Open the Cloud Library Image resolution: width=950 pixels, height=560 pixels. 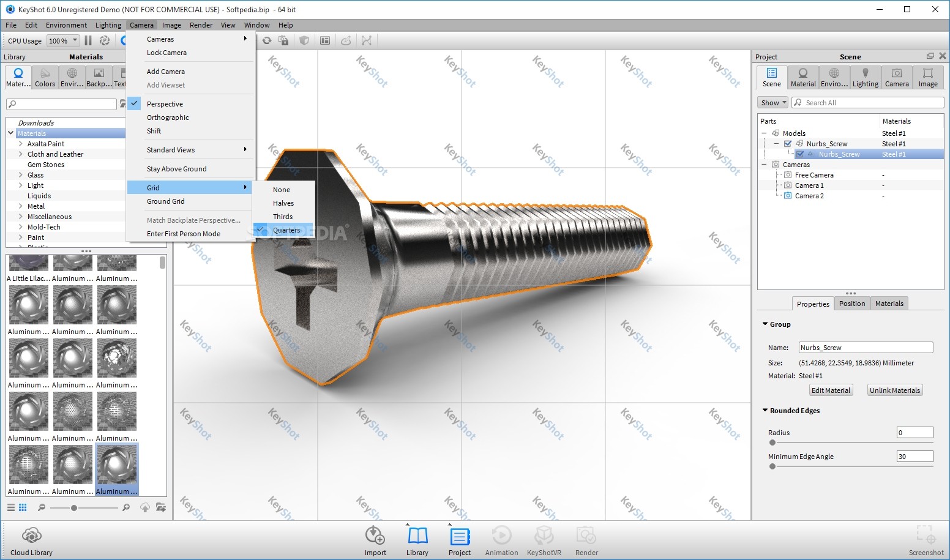coord(31,540)
